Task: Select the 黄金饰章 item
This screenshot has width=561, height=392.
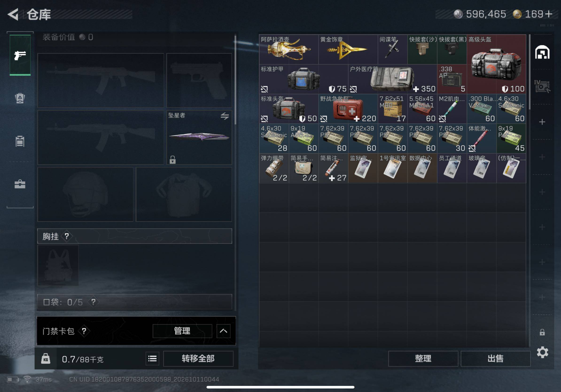Action: (x=348, y=49)
